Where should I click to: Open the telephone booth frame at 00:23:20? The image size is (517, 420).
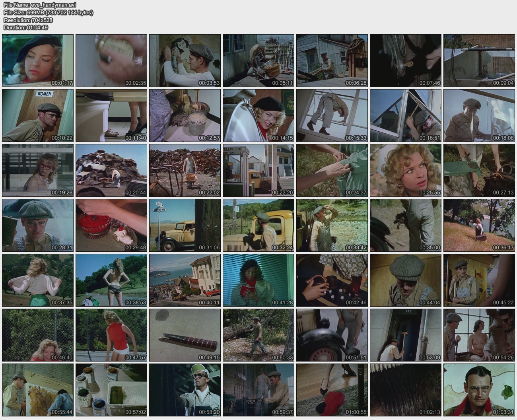[258, 170]
